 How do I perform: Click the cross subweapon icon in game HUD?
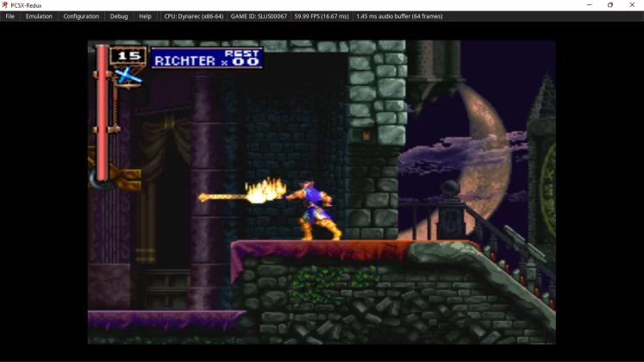coord(128,77)
